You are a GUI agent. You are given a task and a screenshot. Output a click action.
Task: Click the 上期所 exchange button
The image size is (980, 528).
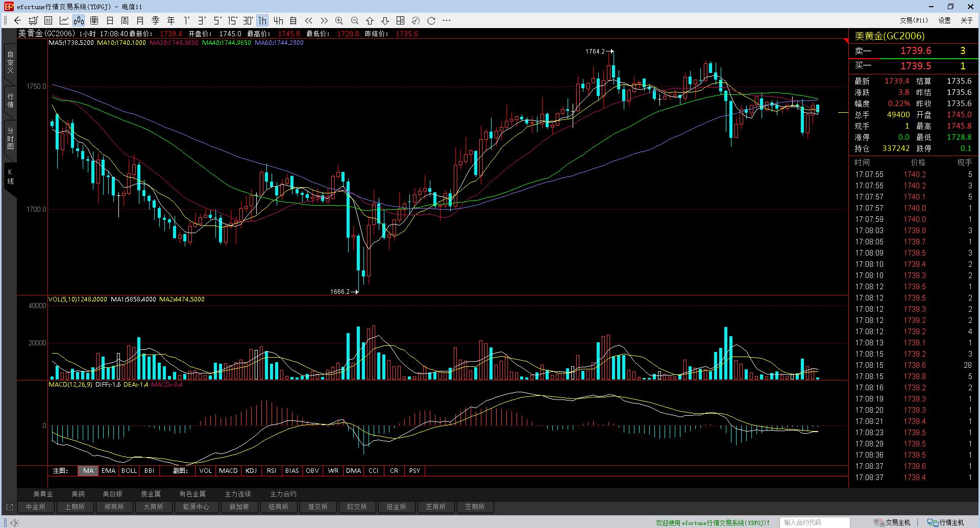tap(75, 507)
